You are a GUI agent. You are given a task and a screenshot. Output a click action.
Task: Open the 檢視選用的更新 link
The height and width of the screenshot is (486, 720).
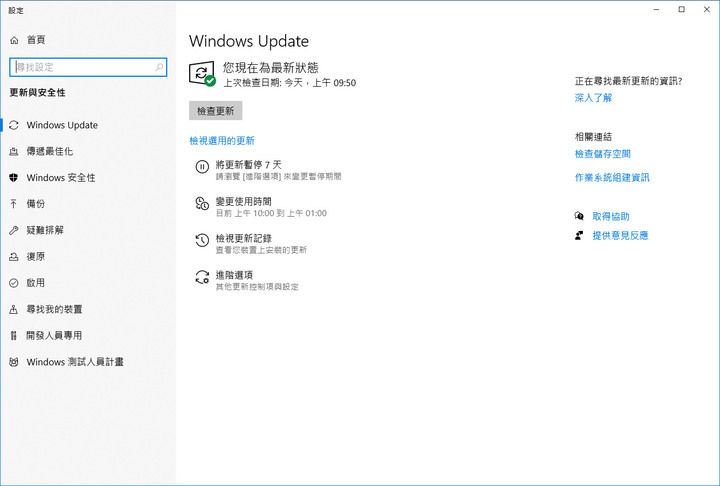222,141
